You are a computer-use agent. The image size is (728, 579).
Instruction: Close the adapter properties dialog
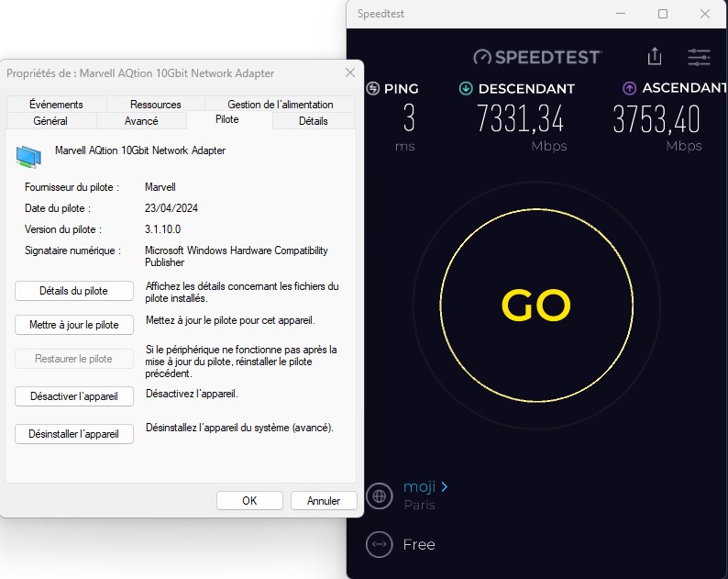[349, 72]
